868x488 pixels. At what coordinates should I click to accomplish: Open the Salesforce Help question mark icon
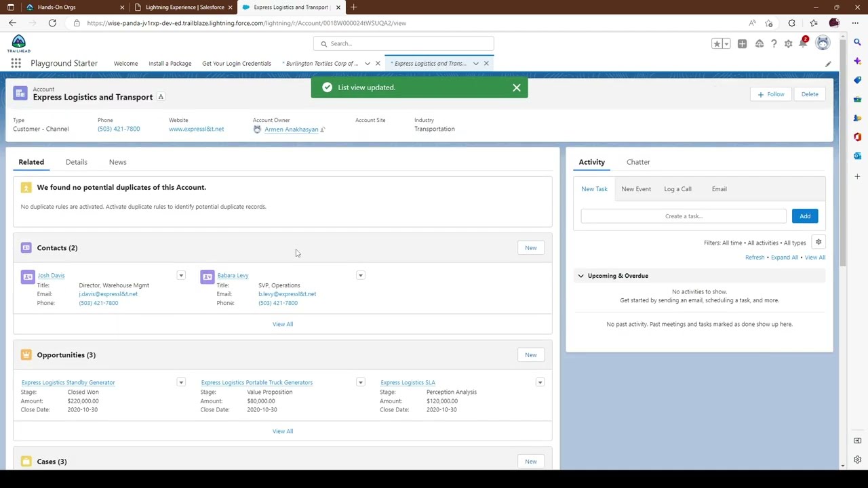click(x=774, y=43)
